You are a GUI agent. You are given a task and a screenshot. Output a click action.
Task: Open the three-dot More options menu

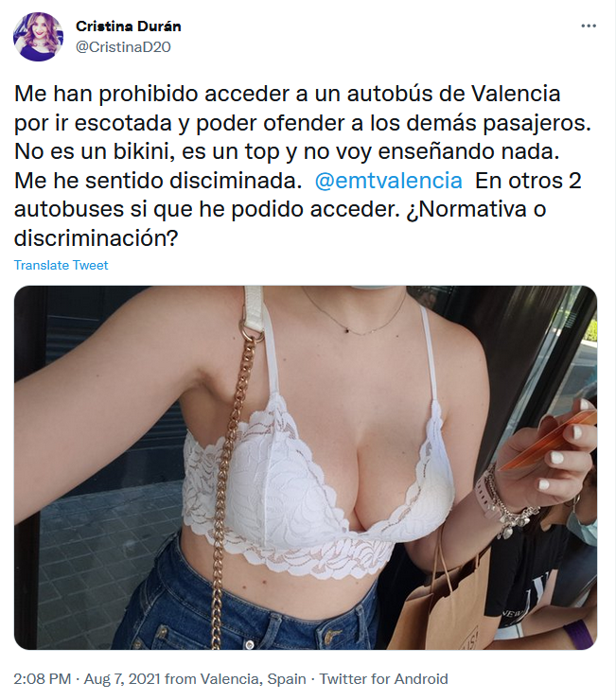point(589,26)
